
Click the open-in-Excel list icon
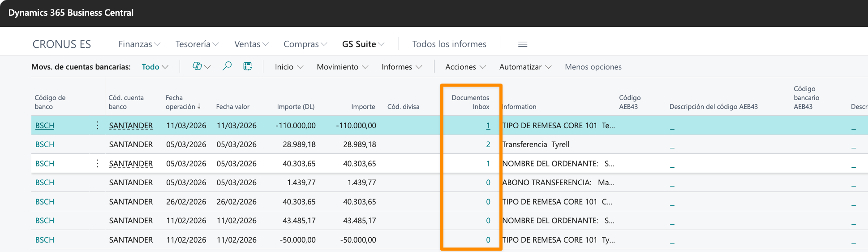click(x=247, y=66)
